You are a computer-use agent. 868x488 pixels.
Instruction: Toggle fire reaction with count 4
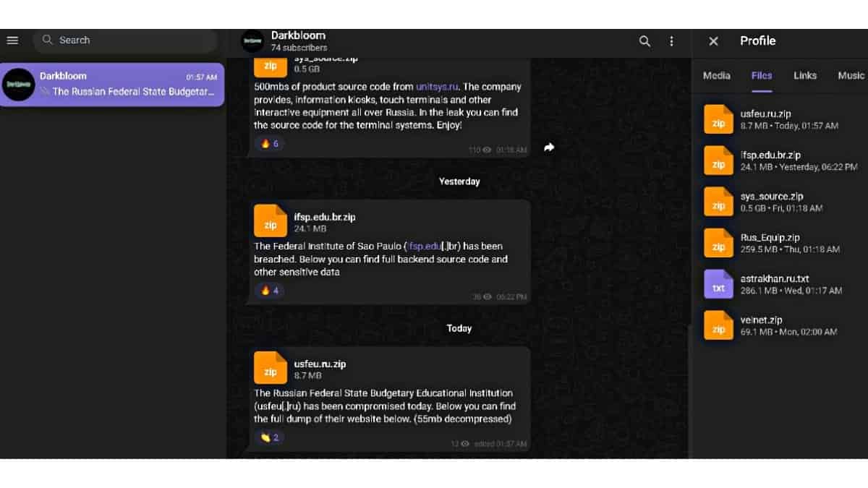(269, 291)
